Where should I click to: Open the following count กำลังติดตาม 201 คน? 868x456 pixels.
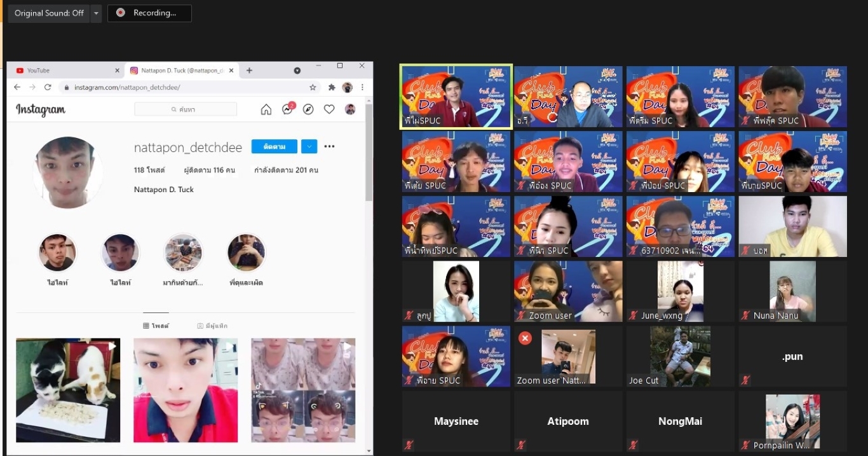click(286, 170)
